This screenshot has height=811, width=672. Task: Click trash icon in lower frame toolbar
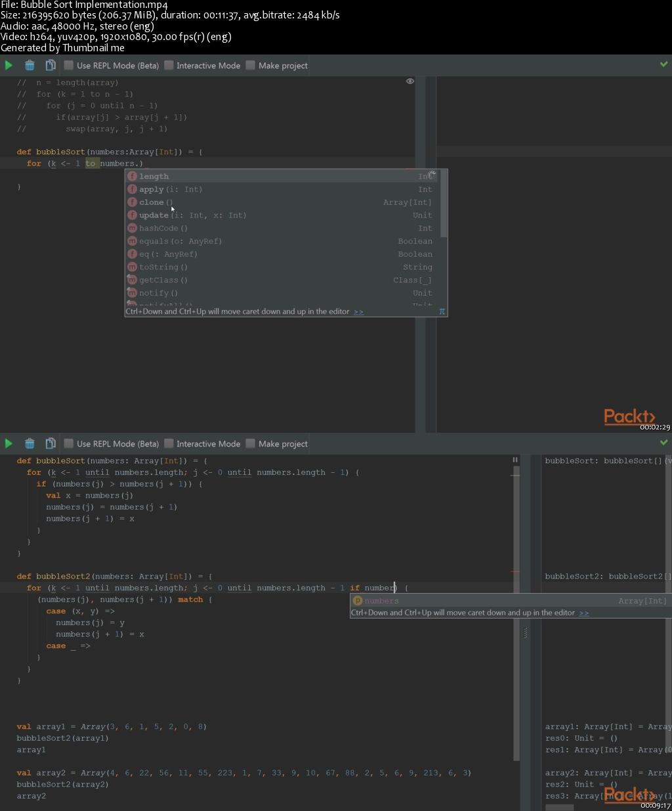pyautogui.click(x=30, y=443)
